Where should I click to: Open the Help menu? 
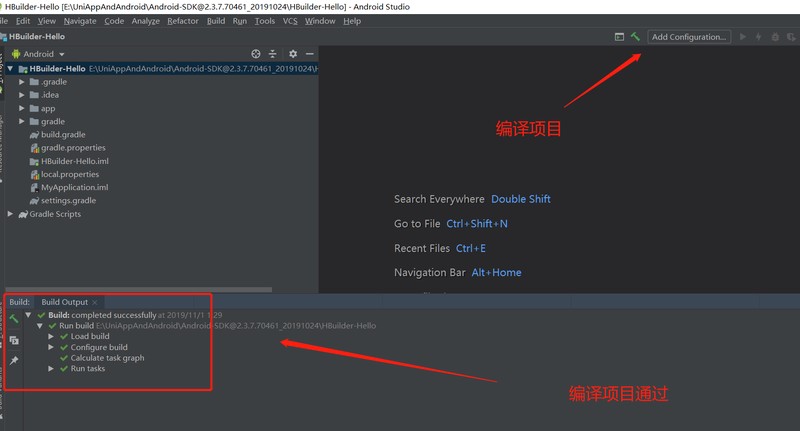[352, 21]
